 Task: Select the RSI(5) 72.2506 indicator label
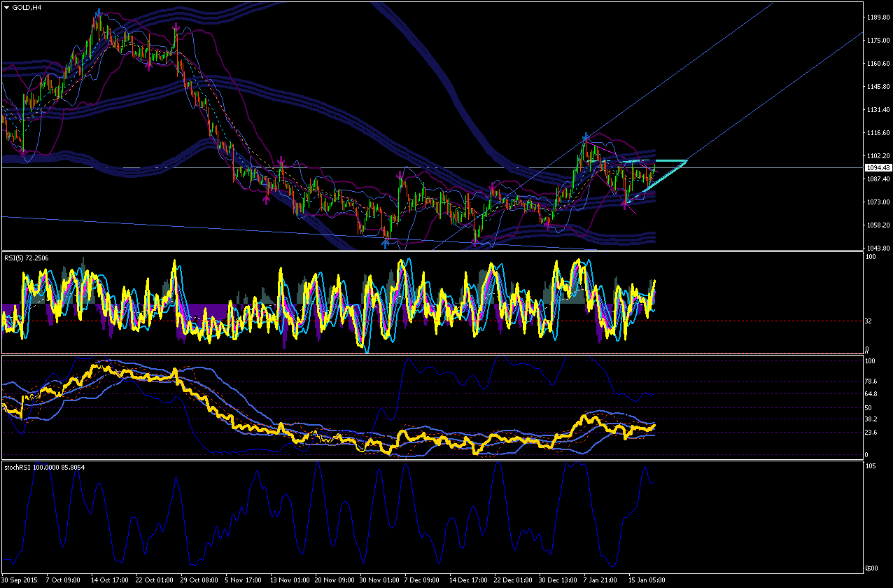tap(25, 257)
